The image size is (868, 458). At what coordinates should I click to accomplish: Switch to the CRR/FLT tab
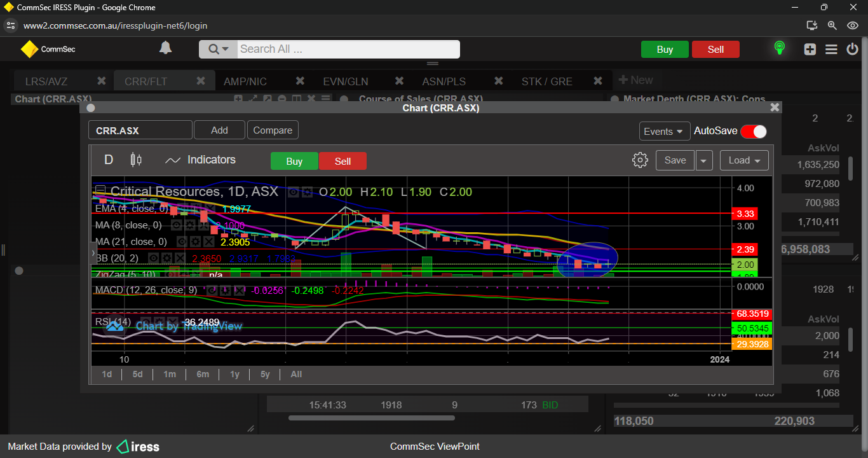[146, 81]
